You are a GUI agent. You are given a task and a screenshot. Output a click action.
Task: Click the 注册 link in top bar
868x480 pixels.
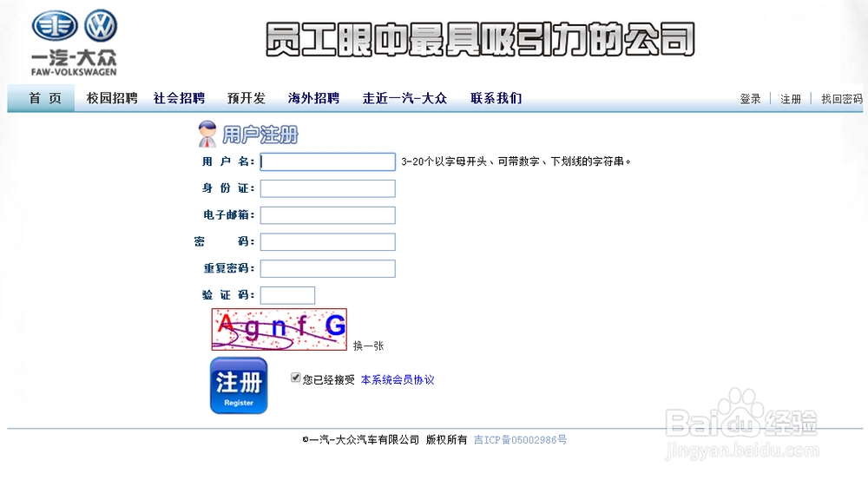pos(791,99)
